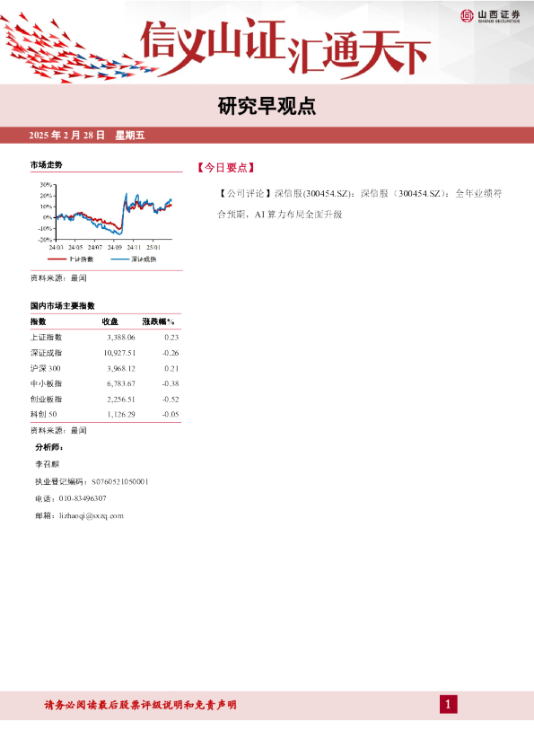The image size is (534, 756).
Task: Open the 深信服 company comment entry
Action: [360, 204]
